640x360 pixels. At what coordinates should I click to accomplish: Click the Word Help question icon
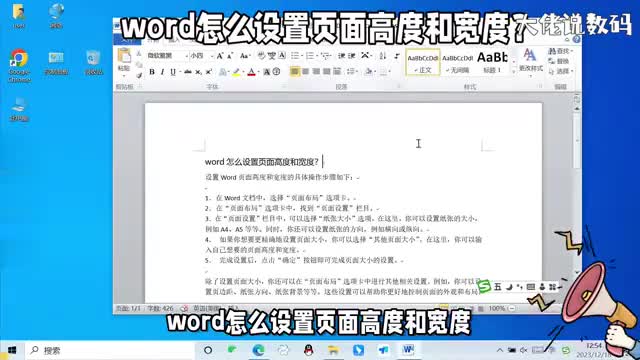point(576,40)
